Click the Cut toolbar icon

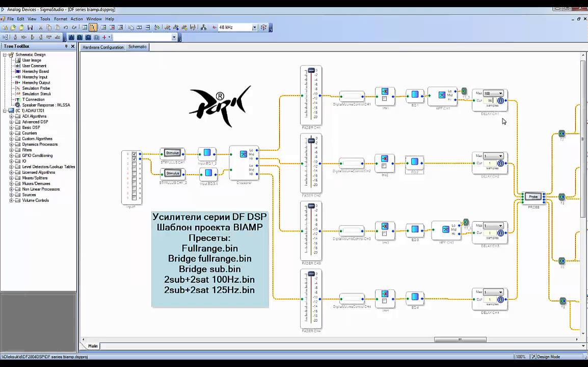(x=40, y=28)
